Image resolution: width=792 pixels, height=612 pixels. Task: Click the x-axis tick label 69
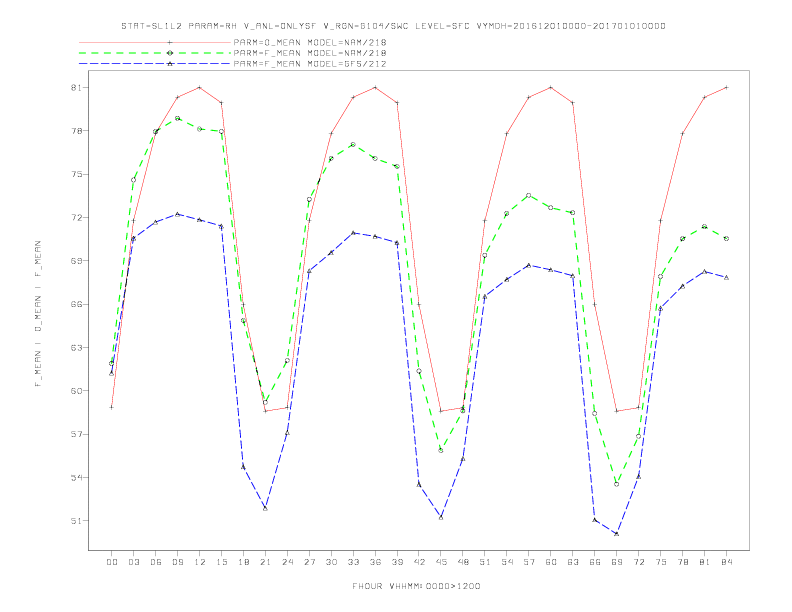point(617,562)
